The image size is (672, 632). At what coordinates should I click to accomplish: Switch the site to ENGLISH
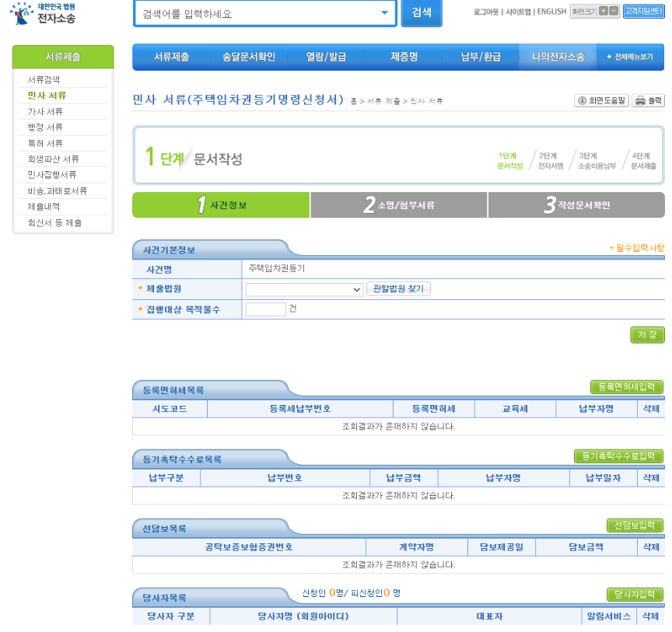coord(551,12)
